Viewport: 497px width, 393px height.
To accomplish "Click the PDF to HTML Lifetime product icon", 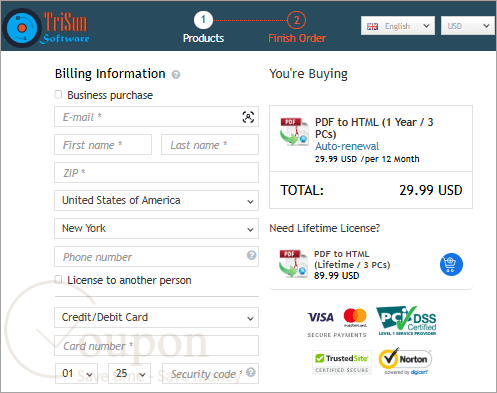I will pos(293,264).
